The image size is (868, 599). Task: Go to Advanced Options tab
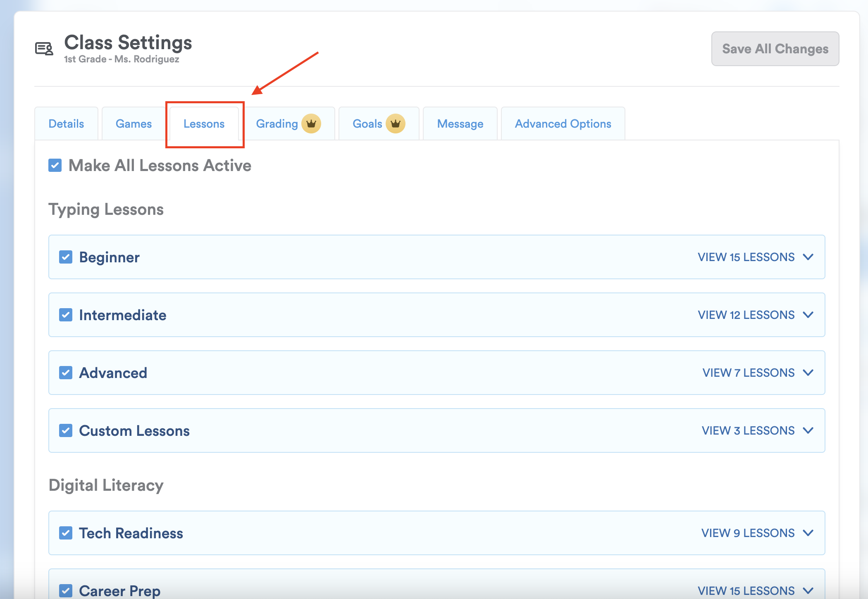[563, 124]
